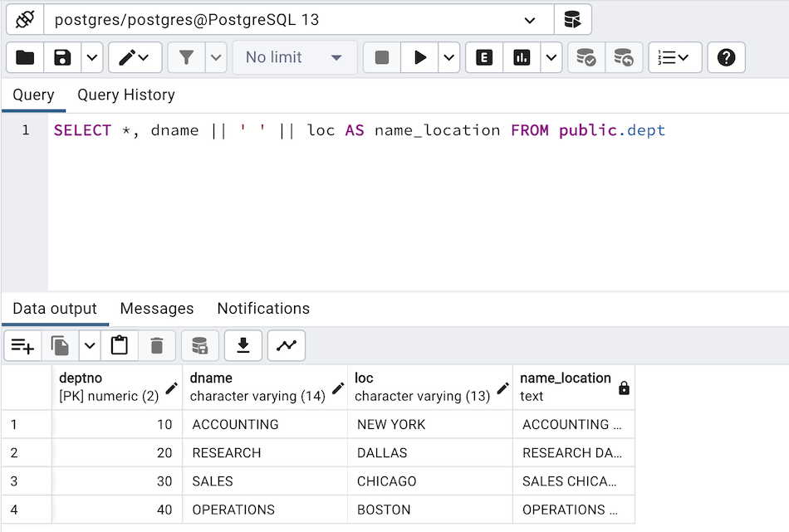Click the Execute query play button
The height and width of the screenshot is (532, 789).
click(420, 57)
